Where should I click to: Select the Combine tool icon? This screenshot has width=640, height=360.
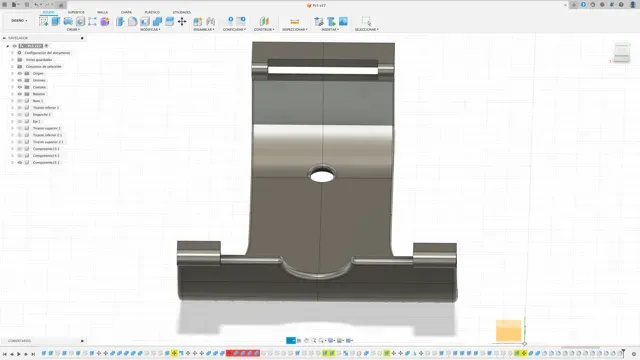tap(157, 21)
